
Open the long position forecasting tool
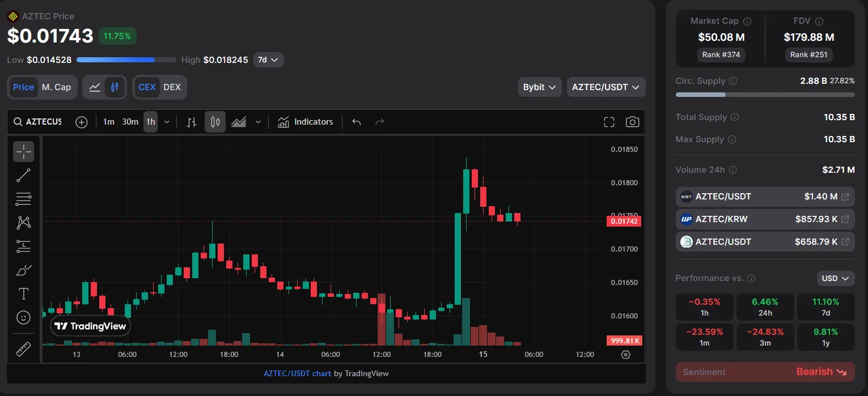(x=23, y=246)
